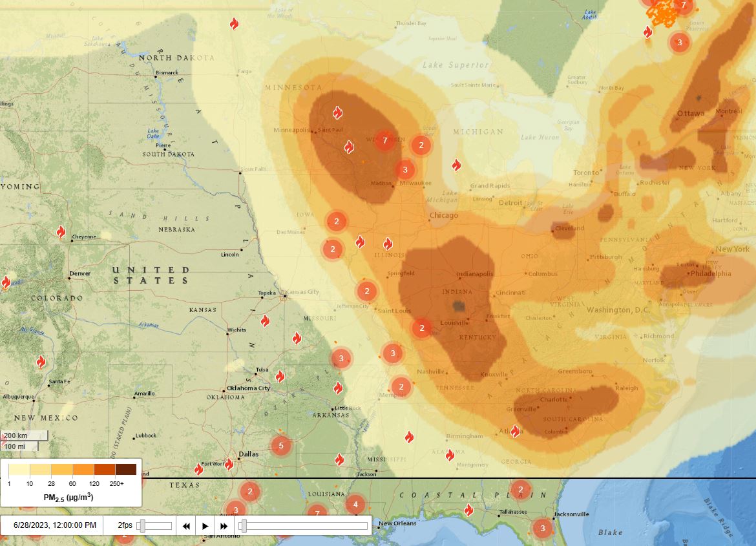Click the Kansas City label
Viewport: 756px width, 546px height.
pyautogui.click(x=302, y=292)
